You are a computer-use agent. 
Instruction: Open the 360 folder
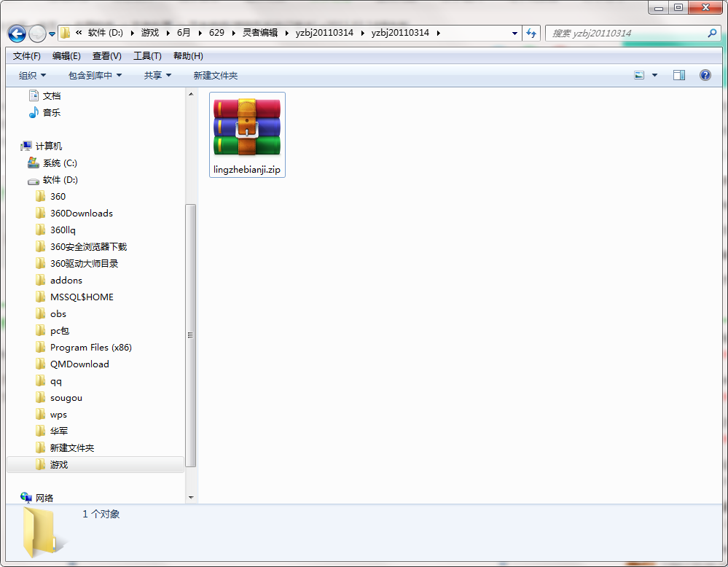(50, 197)
